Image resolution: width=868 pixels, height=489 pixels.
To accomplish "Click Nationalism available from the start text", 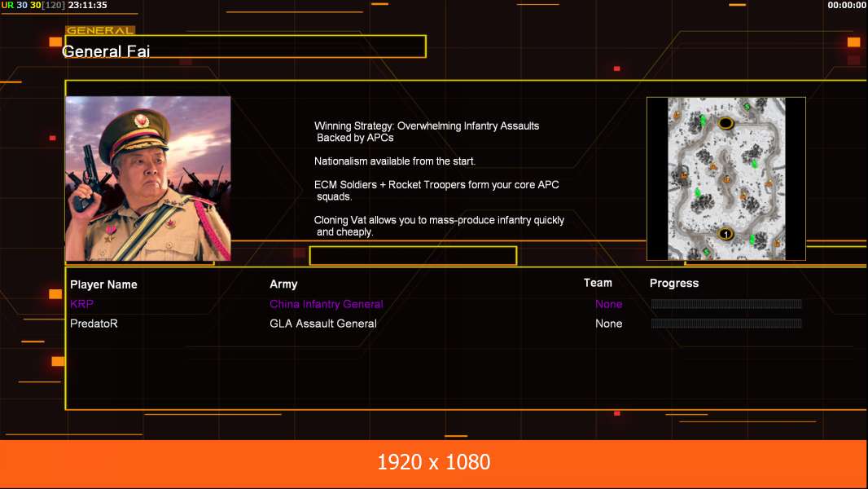I will (395, 161).
